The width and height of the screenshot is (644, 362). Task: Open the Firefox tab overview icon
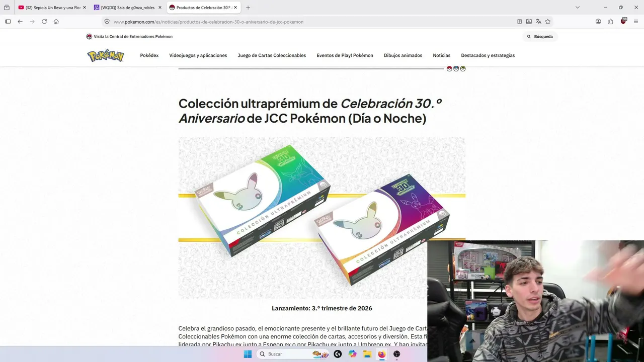coord(7,8)
